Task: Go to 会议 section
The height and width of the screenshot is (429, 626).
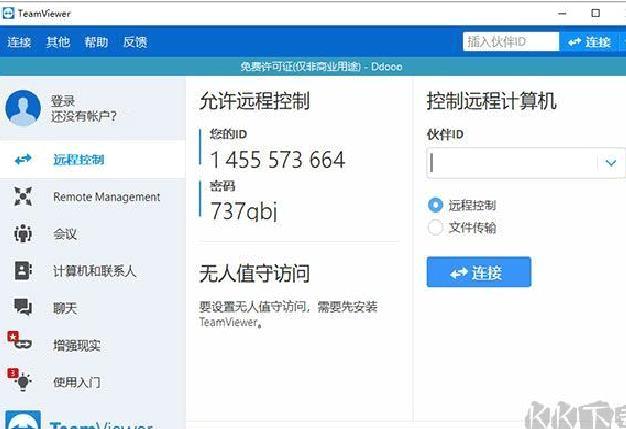Action: pyautogui.click(x=93, y=234)
